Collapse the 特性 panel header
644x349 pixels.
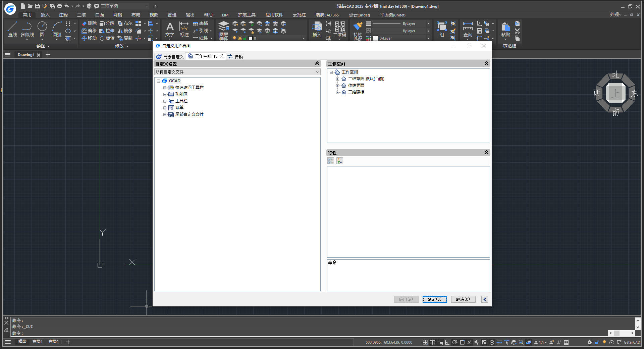(486, 152)
